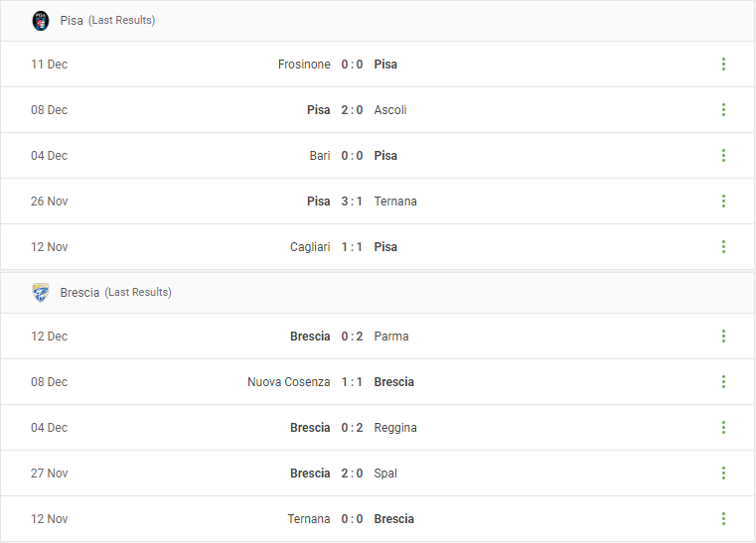The height and width of the screenshot is (543, 756).
Task: Open the Pisa club crest icon
Action: point(41,21)
